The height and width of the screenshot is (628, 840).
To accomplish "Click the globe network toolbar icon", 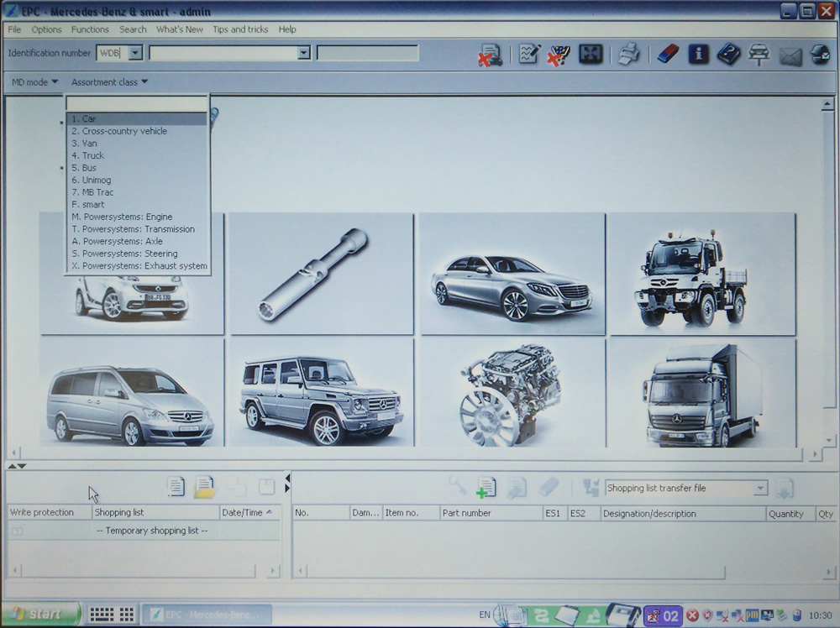I will tap(820, 55).
